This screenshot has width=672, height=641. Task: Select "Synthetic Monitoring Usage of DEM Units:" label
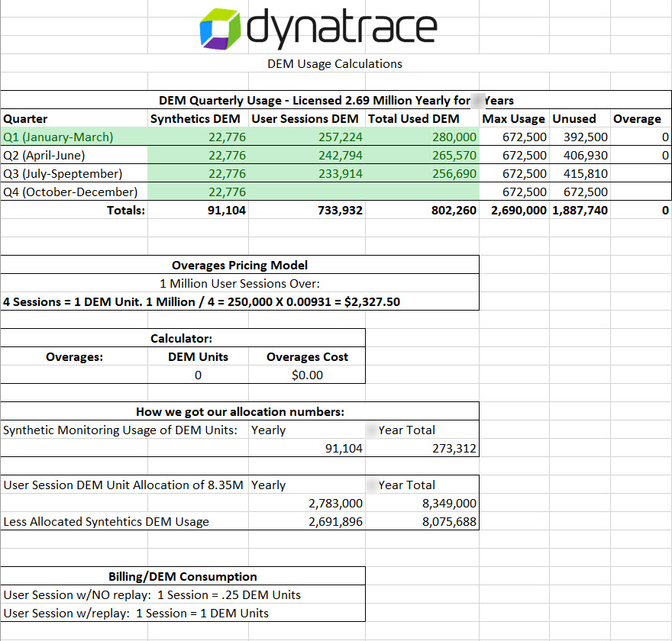tap(120, 430)
